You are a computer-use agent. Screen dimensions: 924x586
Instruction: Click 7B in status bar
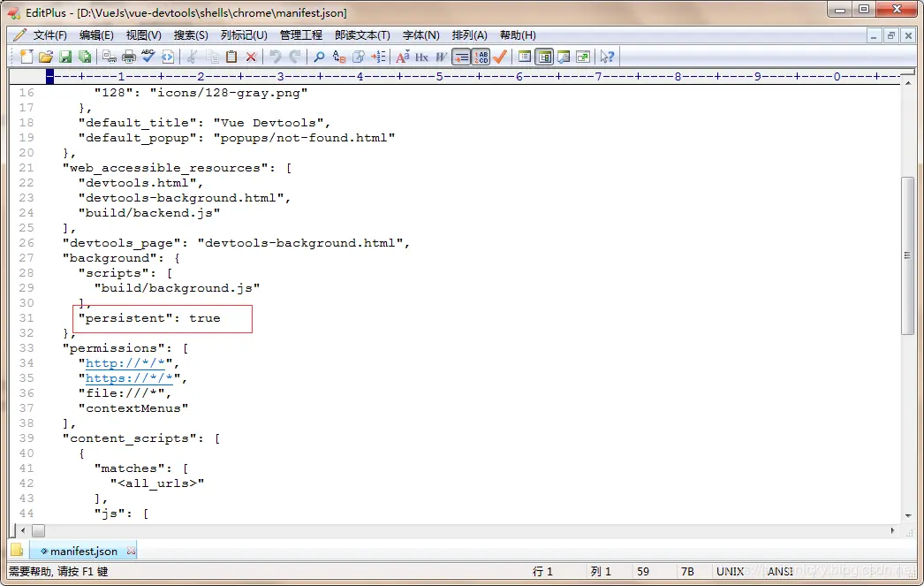(687, 571)
